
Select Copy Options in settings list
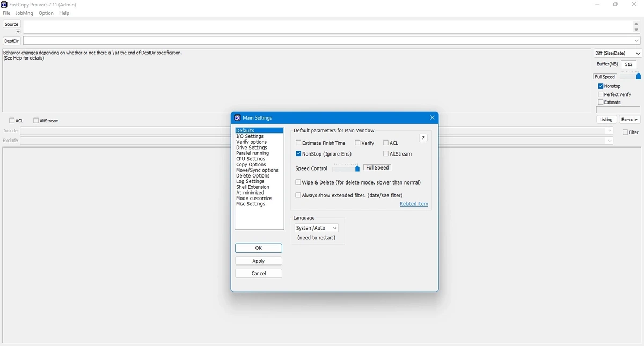(x=259, y=164)
